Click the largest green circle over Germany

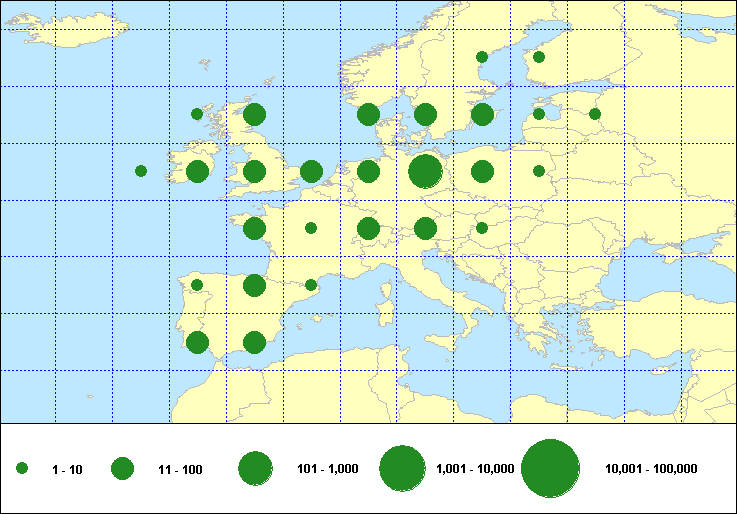pyautogui.click(x=425, y=171)
